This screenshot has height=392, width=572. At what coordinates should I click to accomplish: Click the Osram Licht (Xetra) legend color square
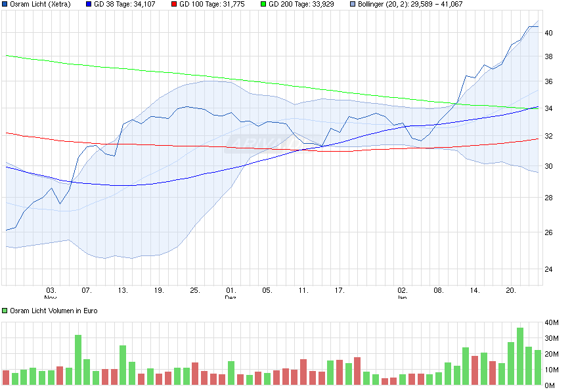point(5,5)
